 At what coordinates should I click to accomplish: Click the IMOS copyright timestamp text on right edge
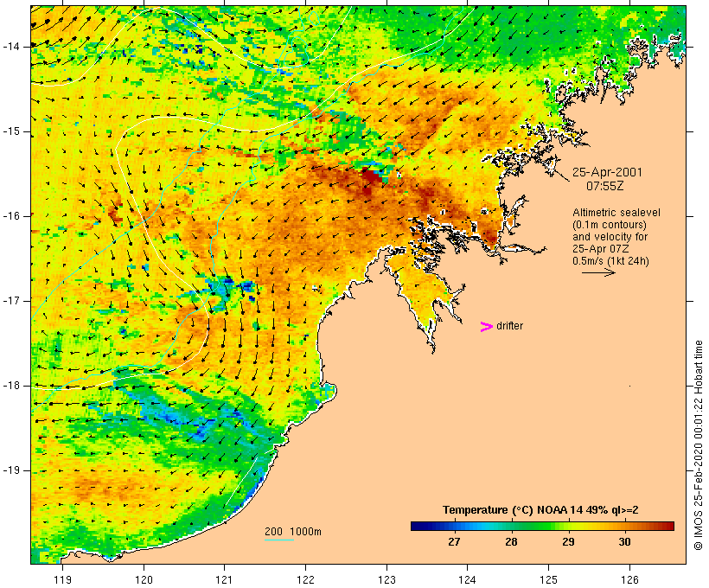(x=699, y=445)
